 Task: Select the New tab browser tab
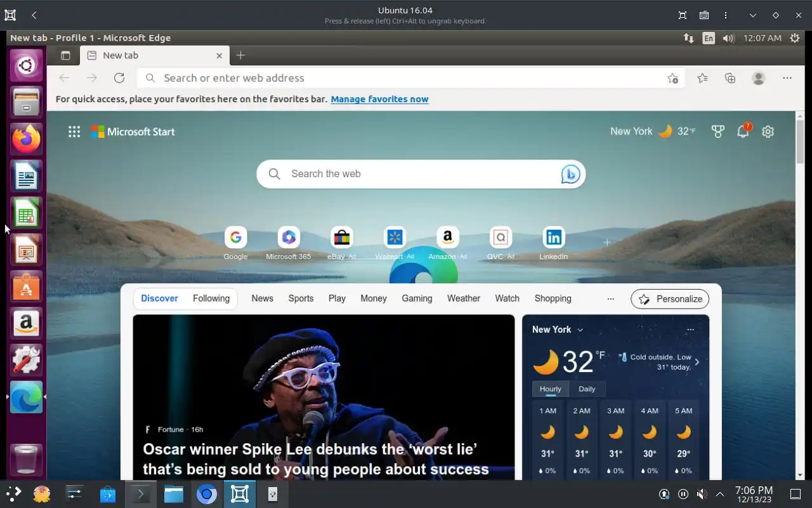pyautogui.click(x=154, y=55)
